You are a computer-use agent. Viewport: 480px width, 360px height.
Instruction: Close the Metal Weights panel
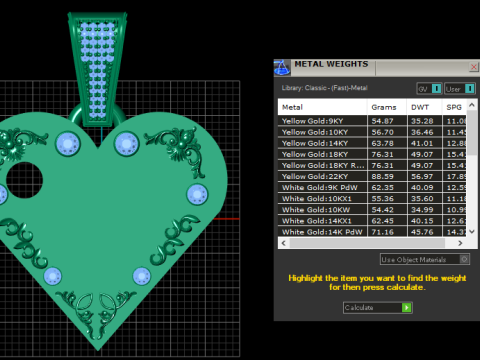(474, 67)
